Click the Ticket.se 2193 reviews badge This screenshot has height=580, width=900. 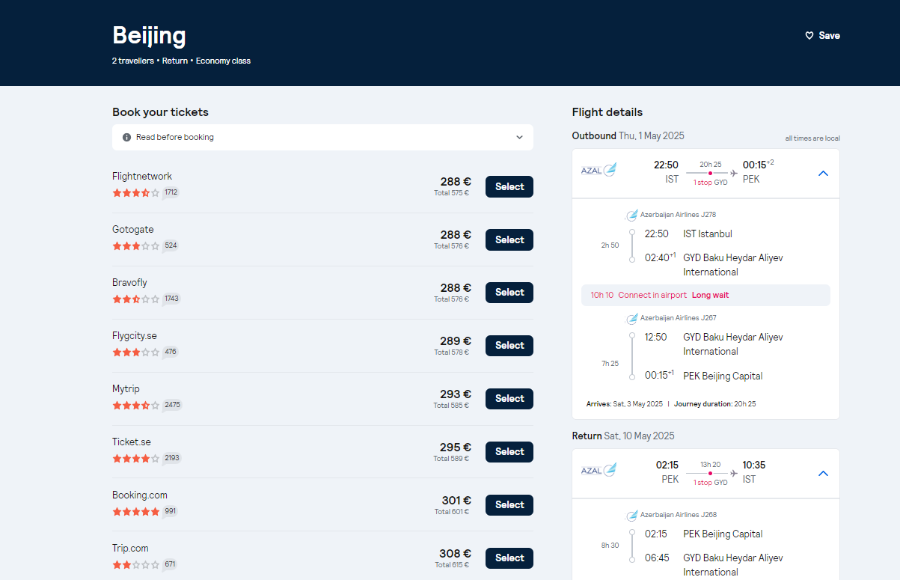click(x=172, y=458)
